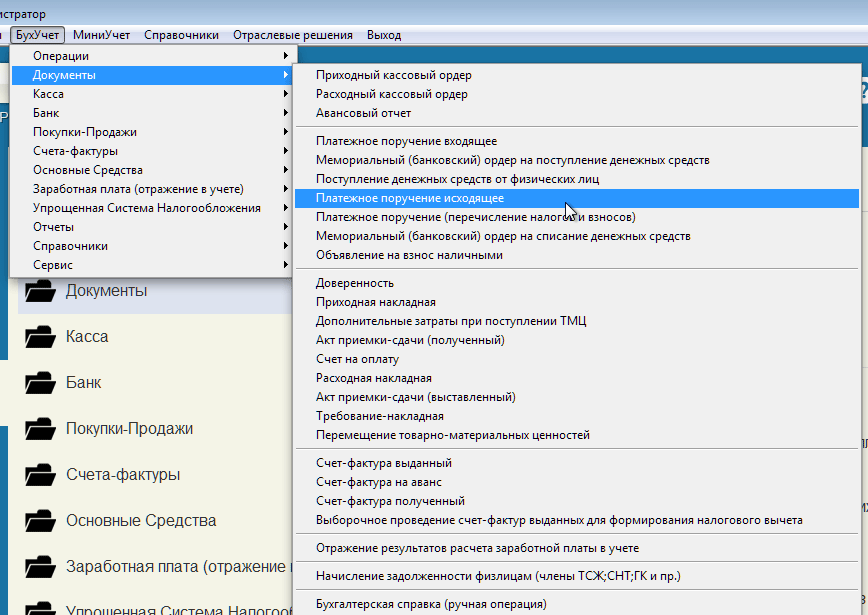The width and height of the screenshot is (868, 615).
Task: Choose Перемещение товарно-материальных ценностей
Action: click(x=577, y=435)
